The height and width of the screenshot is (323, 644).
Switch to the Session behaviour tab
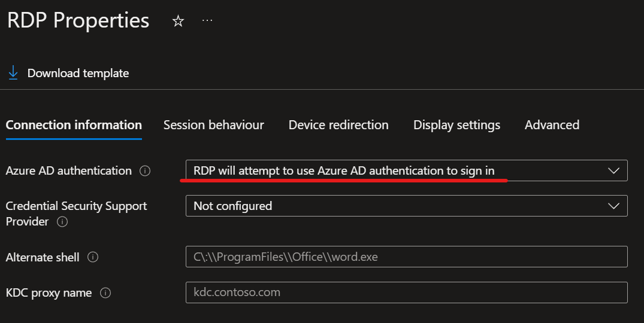point(214,125)
